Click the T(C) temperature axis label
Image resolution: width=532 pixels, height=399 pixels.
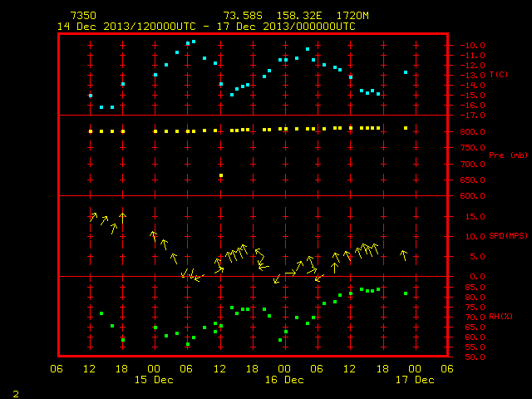click(x=499, y=74)
